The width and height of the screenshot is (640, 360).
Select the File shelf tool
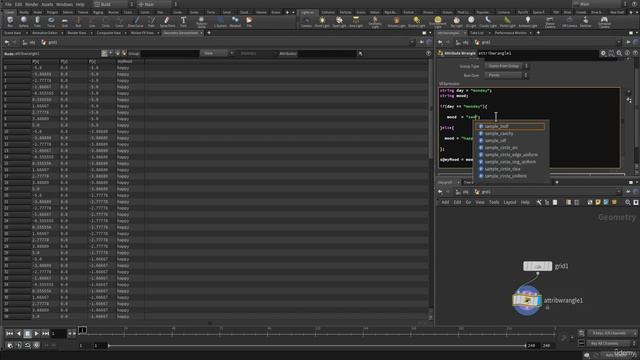249,22
